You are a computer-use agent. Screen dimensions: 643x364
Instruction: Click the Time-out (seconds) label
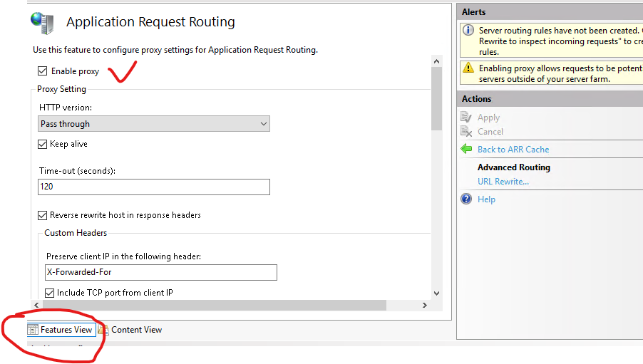(77, 171)
